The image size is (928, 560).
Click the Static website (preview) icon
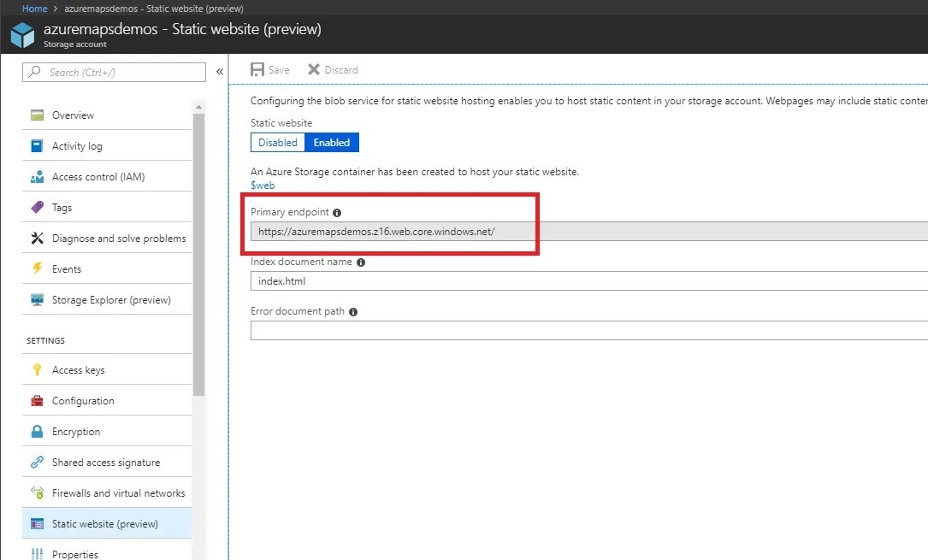tap(37, 523)
